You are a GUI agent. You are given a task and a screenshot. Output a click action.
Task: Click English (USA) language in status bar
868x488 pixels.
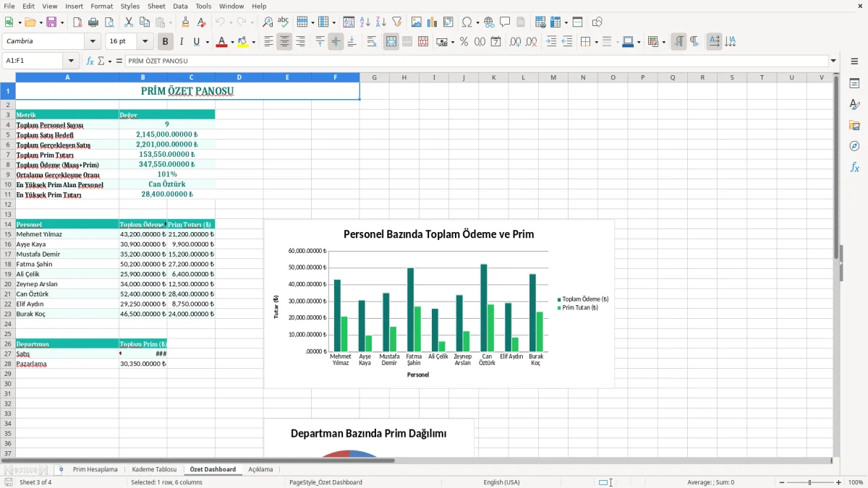501,482
